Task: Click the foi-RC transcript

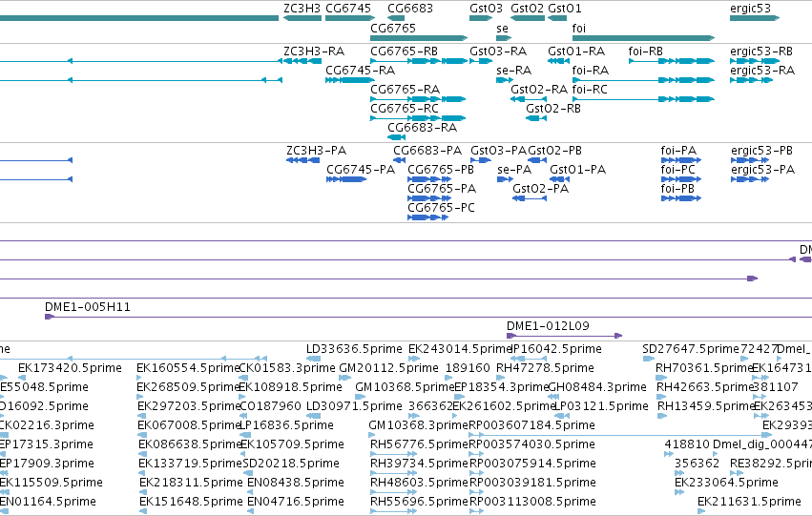Action: coord(643,99)
